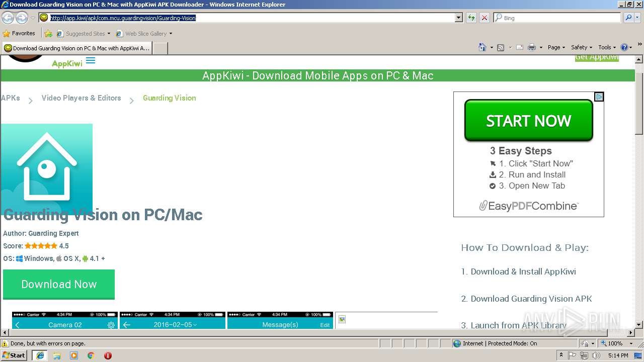The image size is (644, 362).
Task: Open the Message(s) screenshot thumbnail
Action: tap(280, 320)
